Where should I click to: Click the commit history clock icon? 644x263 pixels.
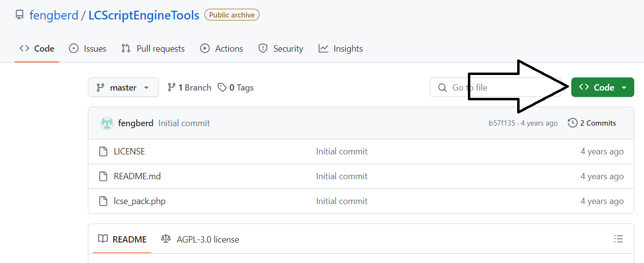[573, 123]
